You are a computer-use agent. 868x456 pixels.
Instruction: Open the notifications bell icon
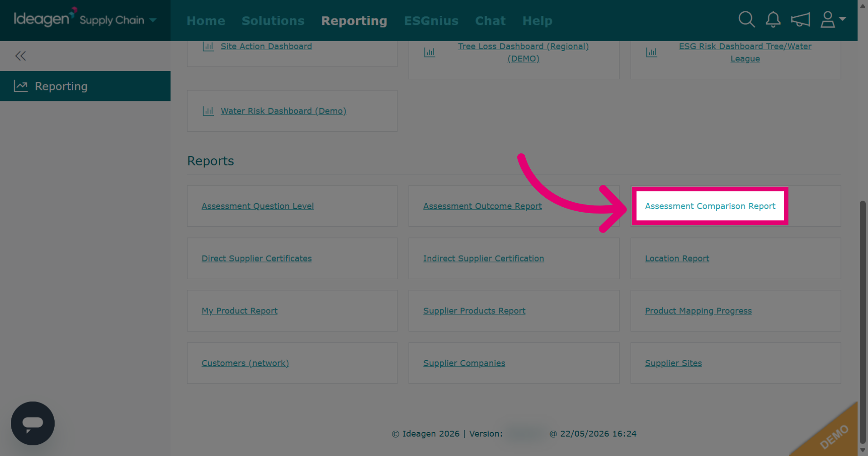coord(773,19)
